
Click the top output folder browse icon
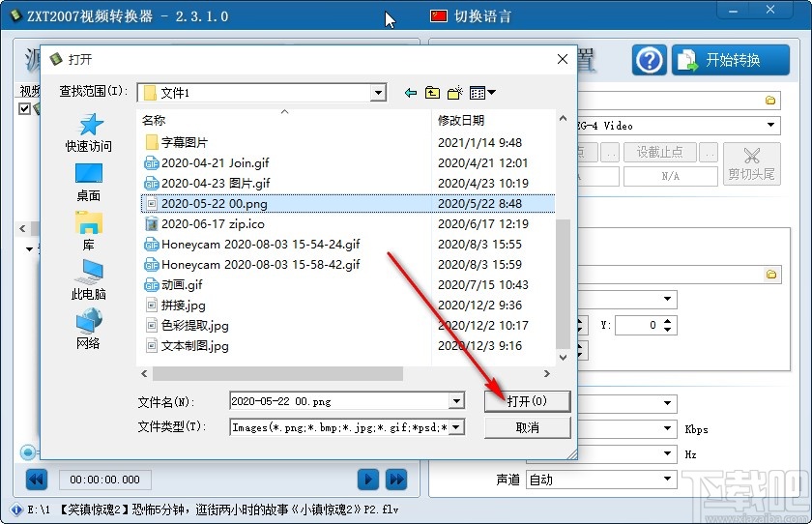point(770,101)
